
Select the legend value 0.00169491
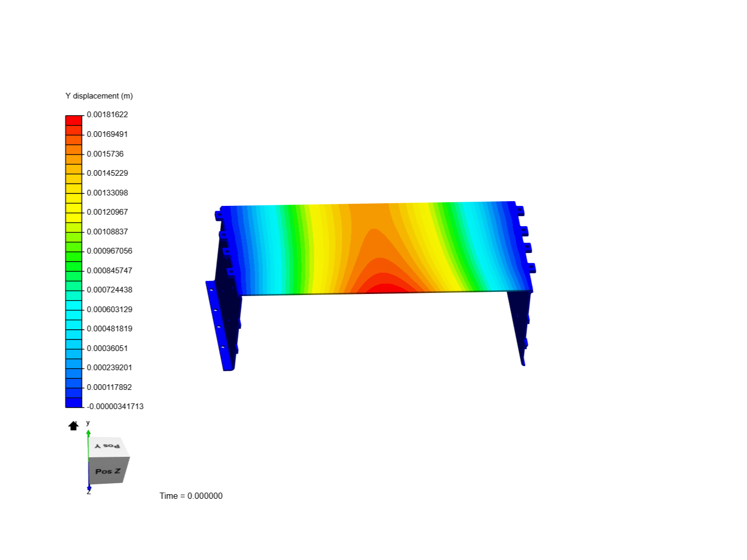click(x=107, y=134)
